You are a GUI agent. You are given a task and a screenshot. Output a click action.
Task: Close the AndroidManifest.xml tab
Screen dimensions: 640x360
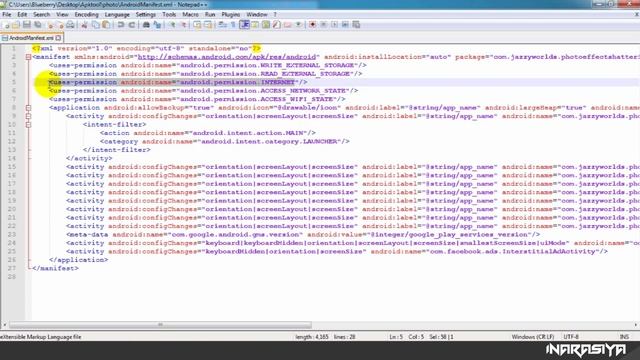click(x=58, y=38)
